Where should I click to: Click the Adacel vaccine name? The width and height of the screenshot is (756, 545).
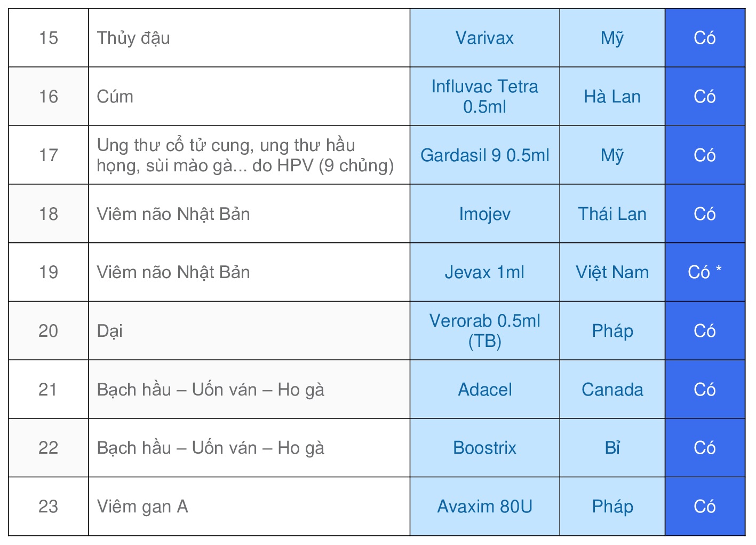484,390
